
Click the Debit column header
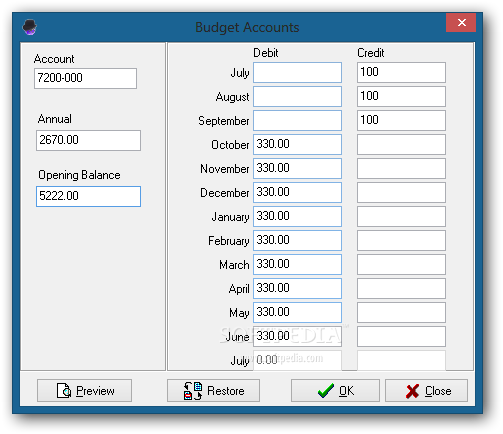(x=266, y=53)
